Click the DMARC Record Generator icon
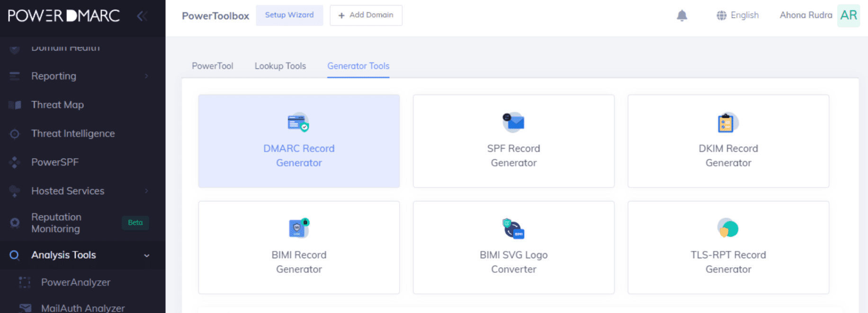This screenshot has height=313, width=868. click(298, 122)
